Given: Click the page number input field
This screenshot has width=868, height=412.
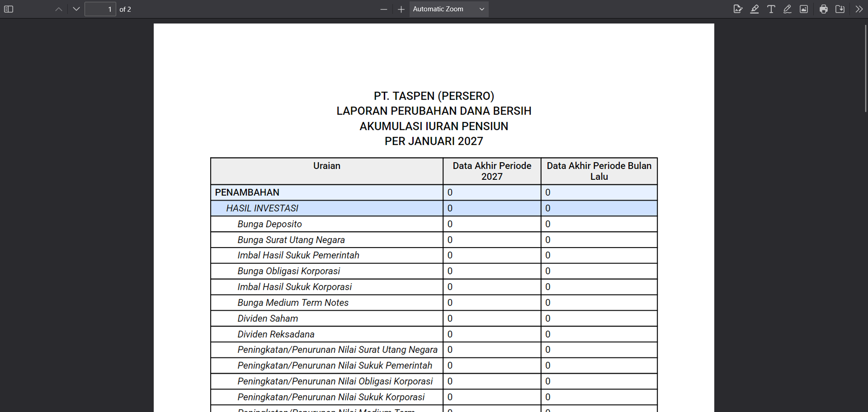Looking at the screenshot, I should click(x=100, y=9).
